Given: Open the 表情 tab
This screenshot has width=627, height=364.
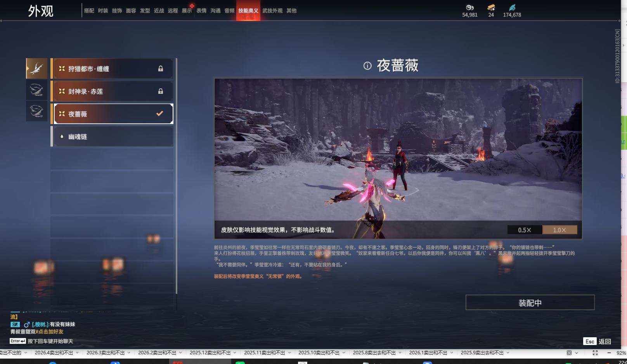Looking at the screenshot, I should click(201, 11).
